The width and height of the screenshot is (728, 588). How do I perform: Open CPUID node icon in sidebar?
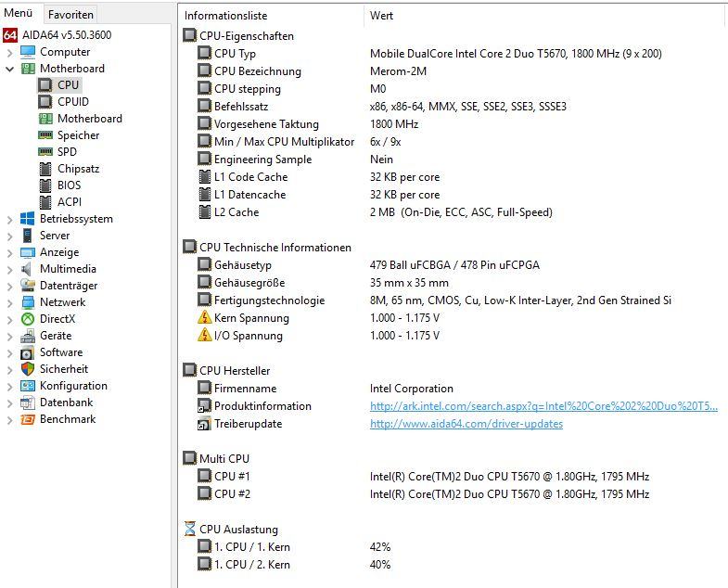click(x=45, y=102)
